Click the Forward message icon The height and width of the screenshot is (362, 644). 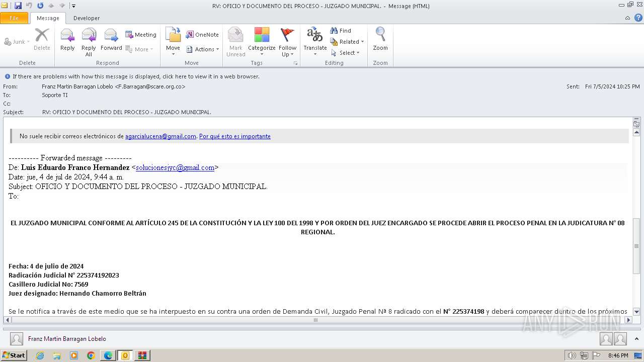tap(111, 40)
